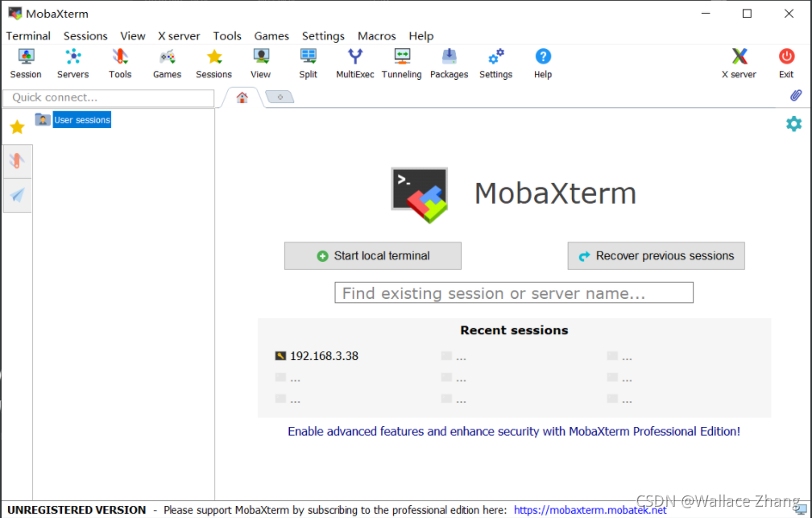
Task: Click Recover previous sessions button
Action: pyautogui.click(x=656, y=256)
